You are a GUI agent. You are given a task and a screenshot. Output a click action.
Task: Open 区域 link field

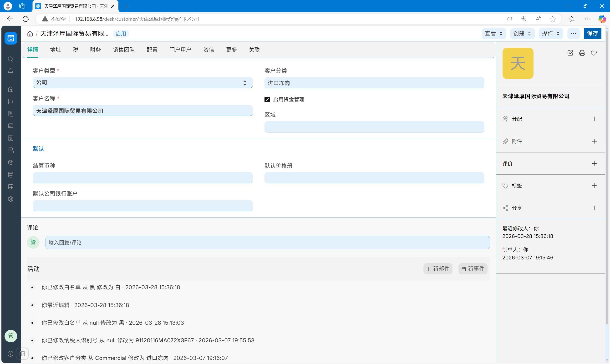click(374, 127)
